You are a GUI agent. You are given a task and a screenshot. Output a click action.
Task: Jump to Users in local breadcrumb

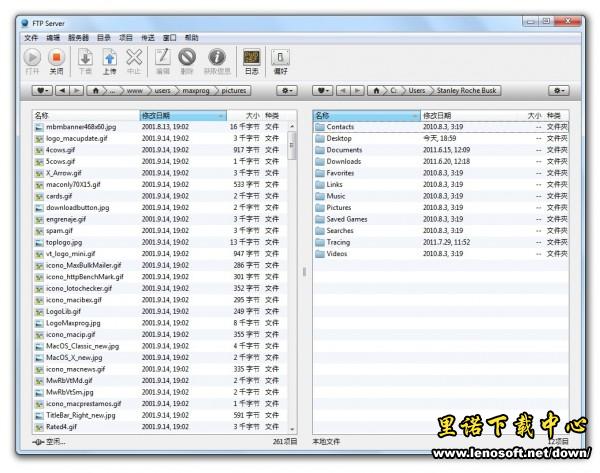point(417,91)
